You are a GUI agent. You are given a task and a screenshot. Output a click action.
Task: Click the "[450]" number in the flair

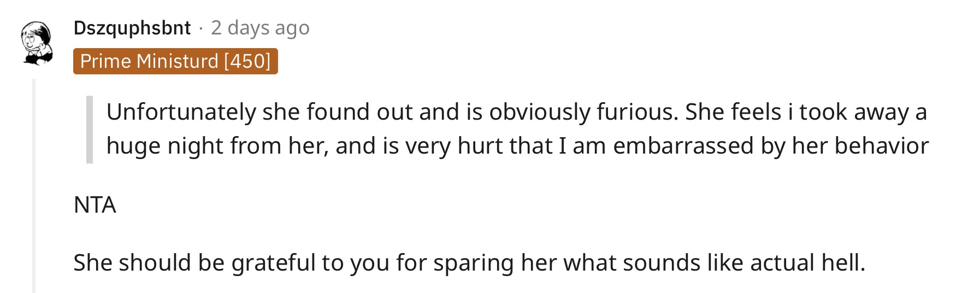247,61
